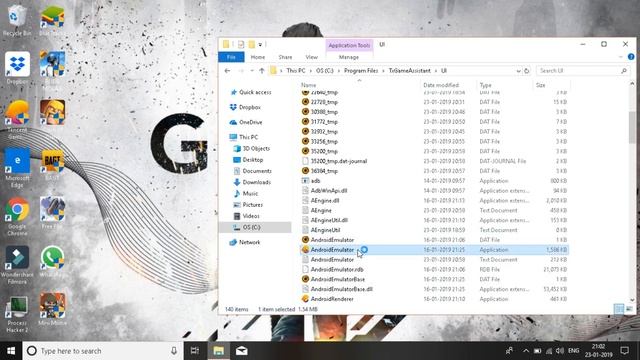Click the Back arrow in File Explorer
The image size is (640, 360).
(x=227, y=71)
